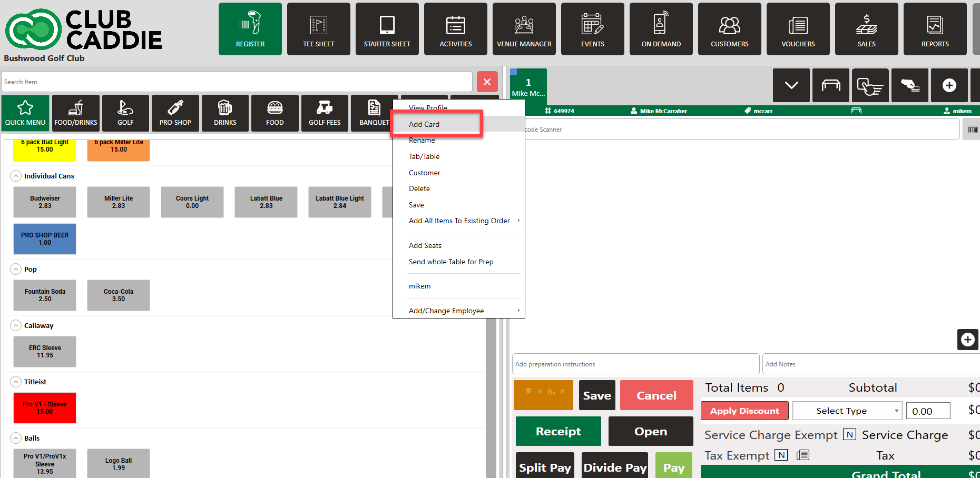This screenshot has width=980, height=478.
Task: Click the Search Item field
Action: click(237, 82)
